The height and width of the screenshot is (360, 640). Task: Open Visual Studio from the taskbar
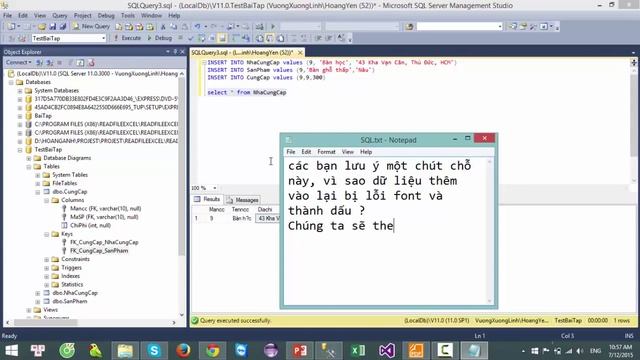tap(387, 350)
